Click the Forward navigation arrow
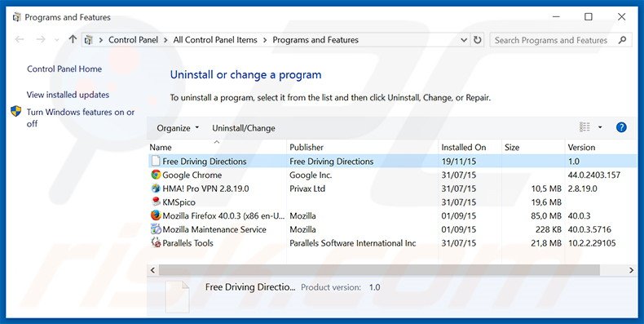Image resolution: width=644 pixels, height=324 pixels. 40,40
